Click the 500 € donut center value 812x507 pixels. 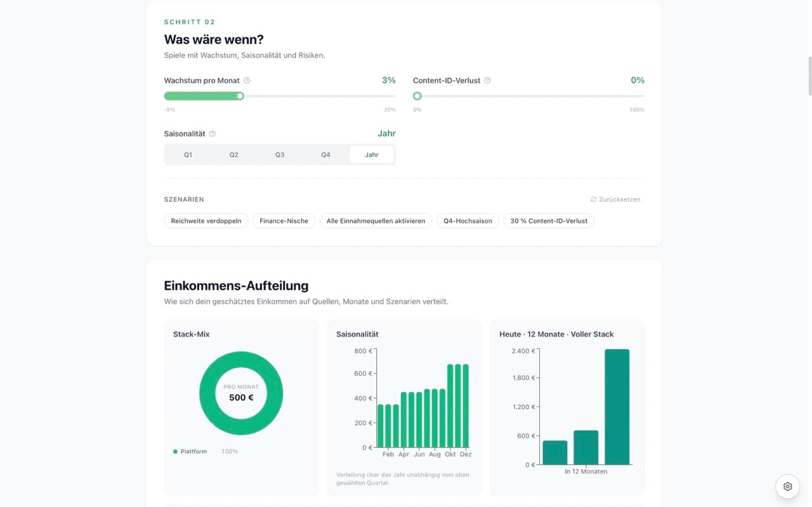click(x=241, y=398)
